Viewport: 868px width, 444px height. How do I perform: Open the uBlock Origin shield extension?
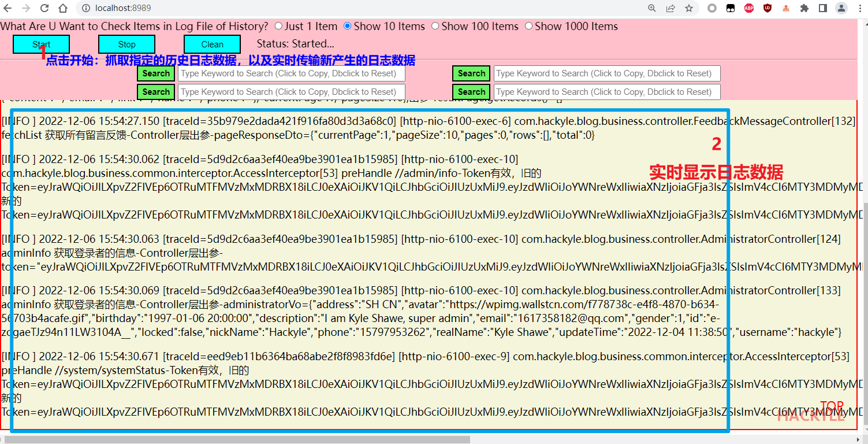coord(768,8)
